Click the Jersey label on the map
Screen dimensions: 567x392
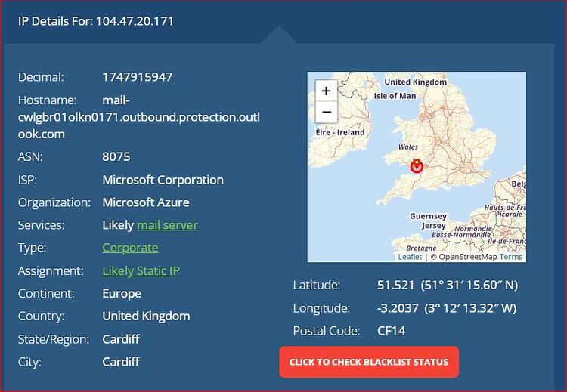tap(434, 226)
